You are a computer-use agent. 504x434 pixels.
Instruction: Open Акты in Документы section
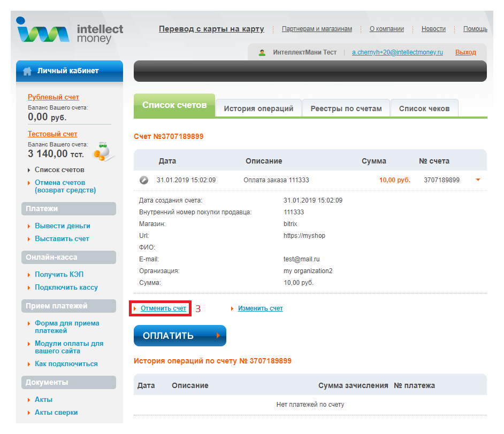click(x=43, y=400)
